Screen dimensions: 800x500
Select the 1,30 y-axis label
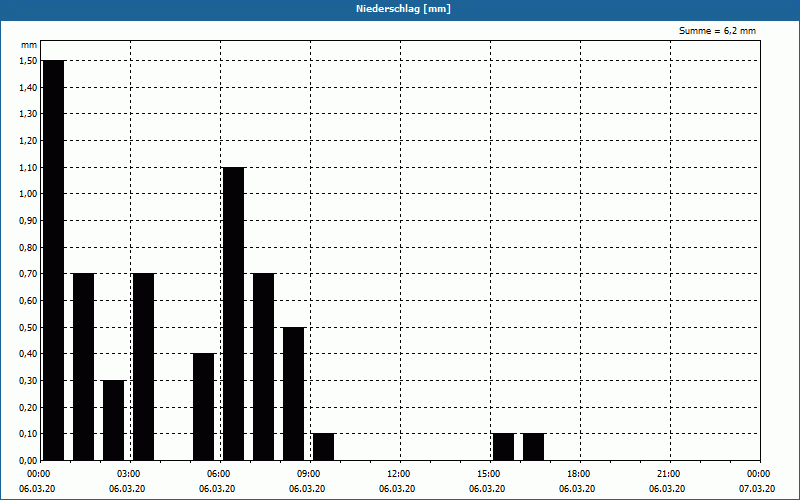28,114
